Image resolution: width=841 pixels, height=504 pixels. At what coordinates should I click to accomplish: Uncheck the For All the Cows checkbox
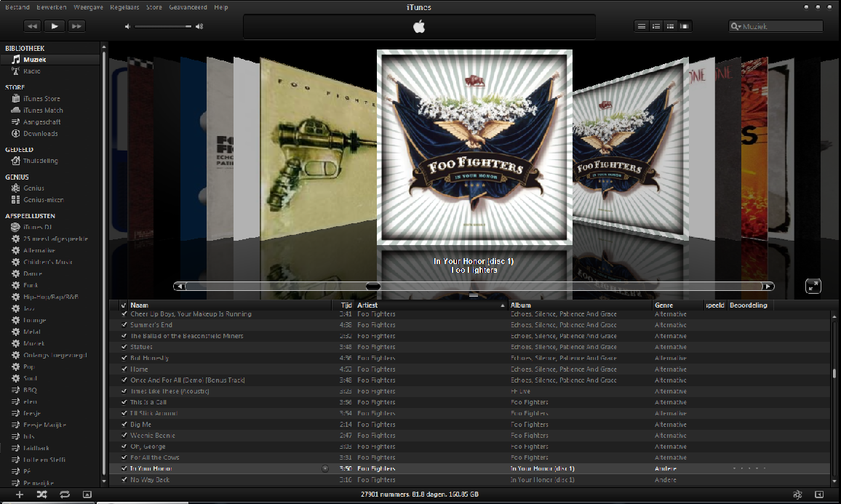tap(124, 457)
